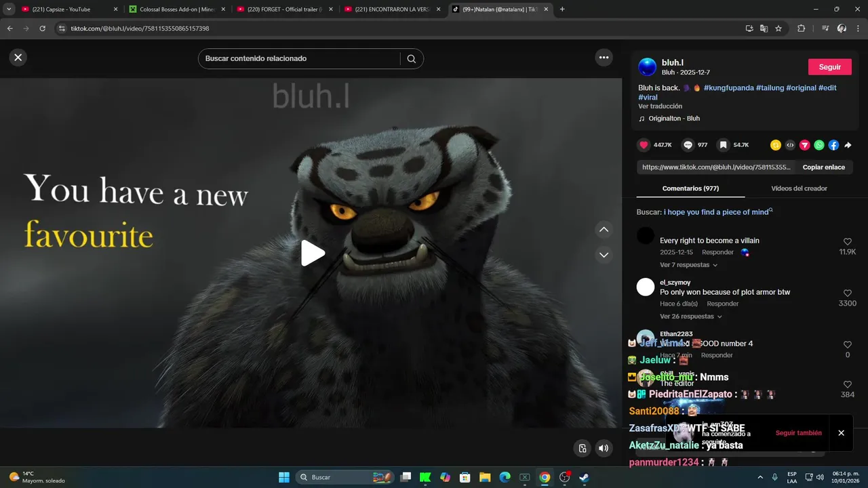This screenshot has height=488, width=868.
Task: Switch to ENCONTRARON LA VERSI tab
Action: point(393,9)
